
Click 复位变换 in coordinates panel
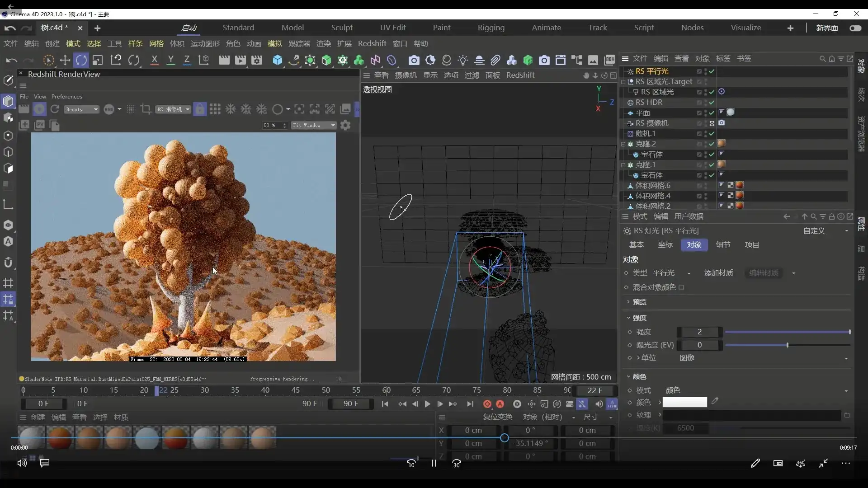click(x=497, y=417)
